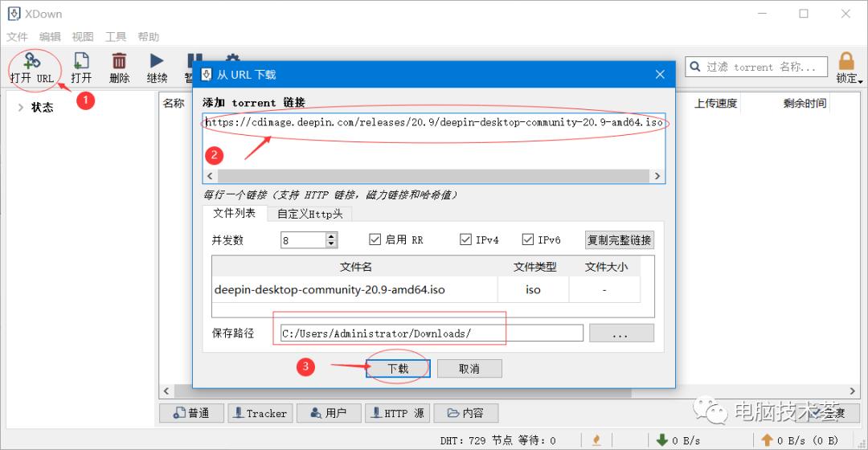Switch to the File List tab

pos(235,213)
